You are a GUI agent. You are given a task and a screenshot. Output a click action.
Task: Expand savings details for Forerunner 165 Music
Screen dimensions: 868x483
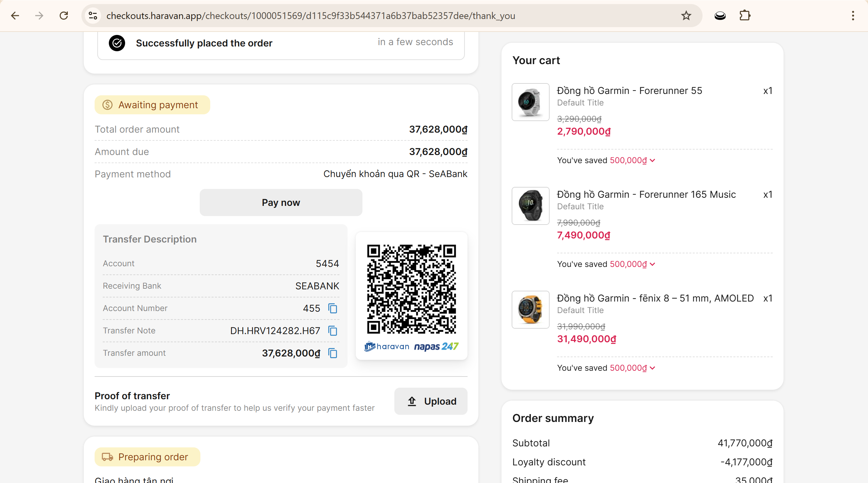[x=652, y=264]
